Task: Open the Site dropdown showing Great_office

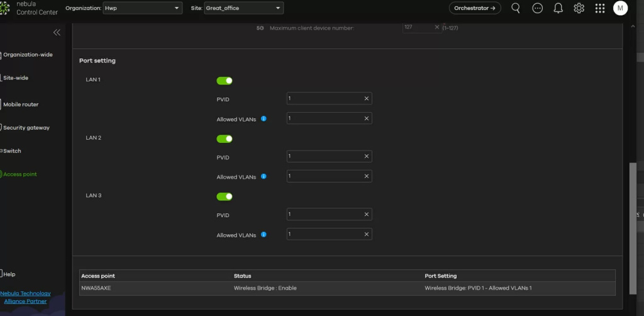Action: 243,8
